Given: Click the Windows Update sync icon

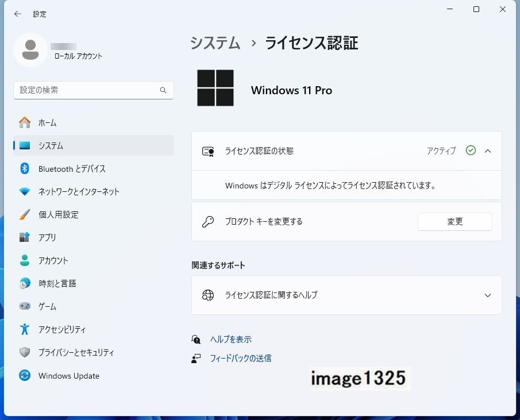Looking at the screenshot, I should (25, 376).
